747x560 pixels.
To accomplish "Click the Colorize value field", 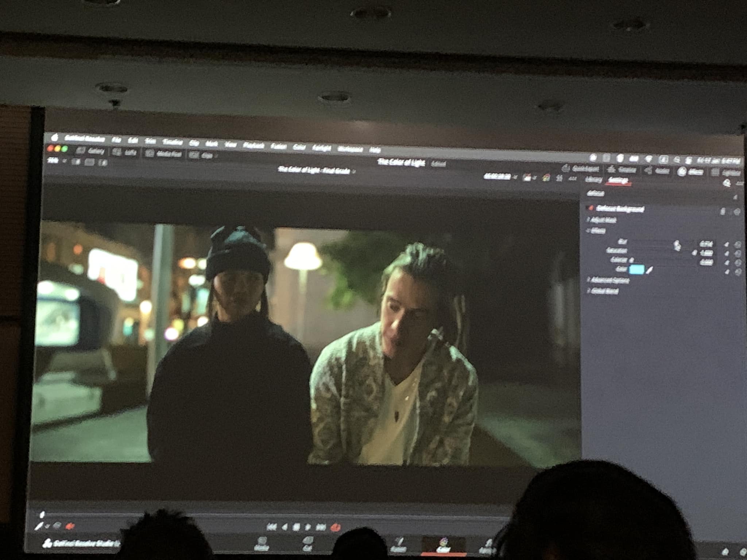I will click(707, 262).
